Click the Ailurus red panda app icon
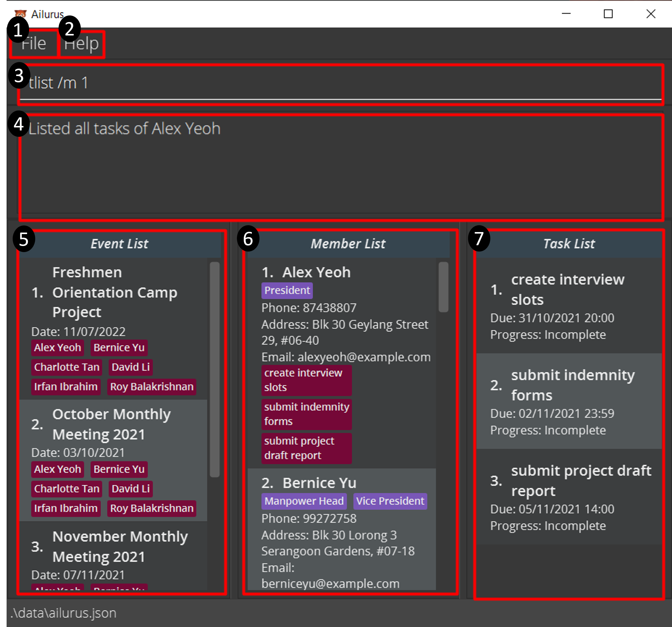This screenshot has width=672, height=627. [20, 13]
